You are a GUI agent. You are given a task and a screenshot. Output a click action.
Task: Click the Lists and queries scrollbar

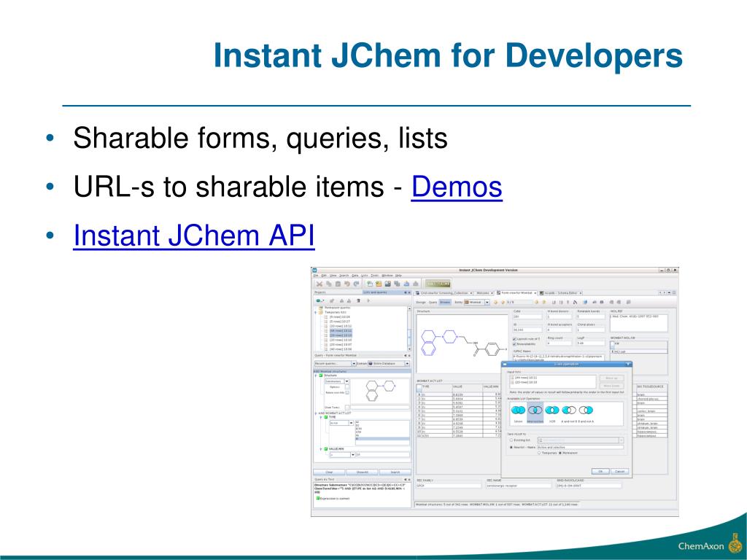409,329
